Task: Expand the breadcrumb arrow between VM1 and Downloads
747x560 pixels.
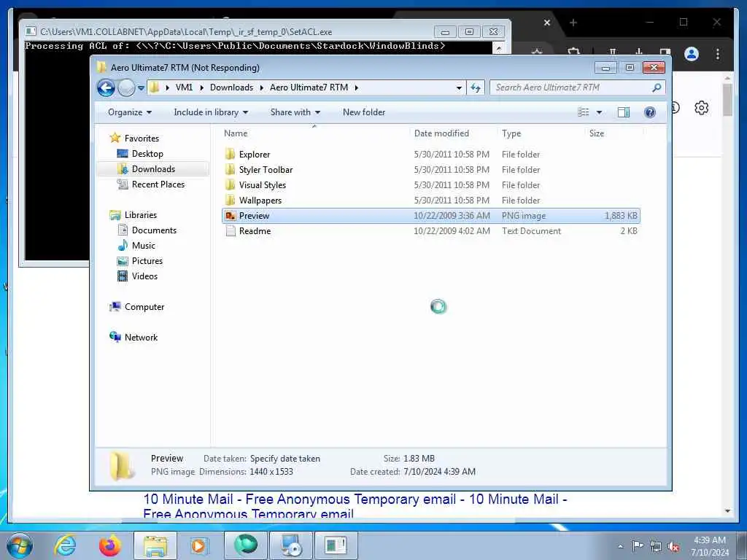Action: [201, 87]
